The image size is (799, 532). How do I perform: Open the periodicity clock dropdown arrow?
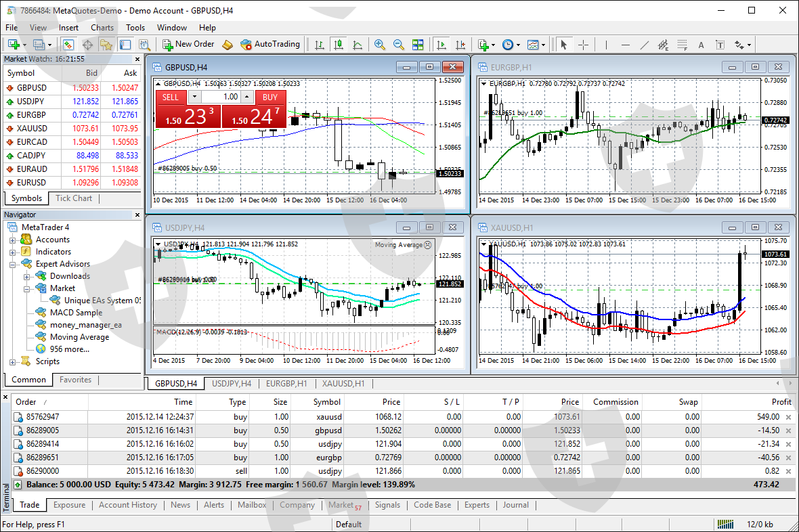(518, 45)
